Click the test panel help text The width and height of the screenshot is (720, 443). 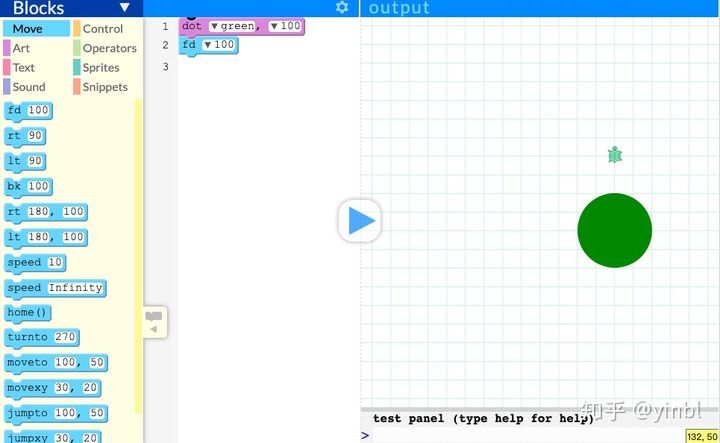483,419
